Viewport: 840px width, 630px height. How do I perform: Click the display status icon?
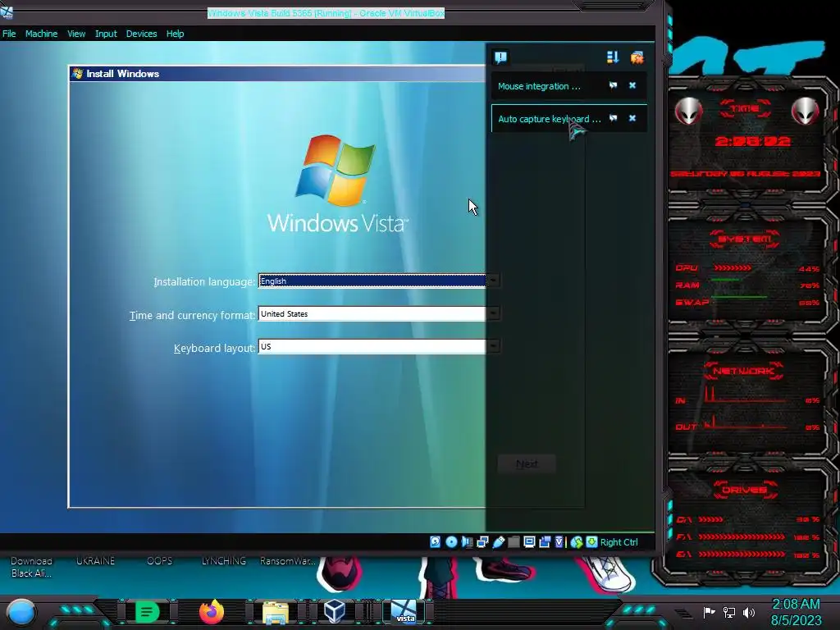(x=529, y=542)
